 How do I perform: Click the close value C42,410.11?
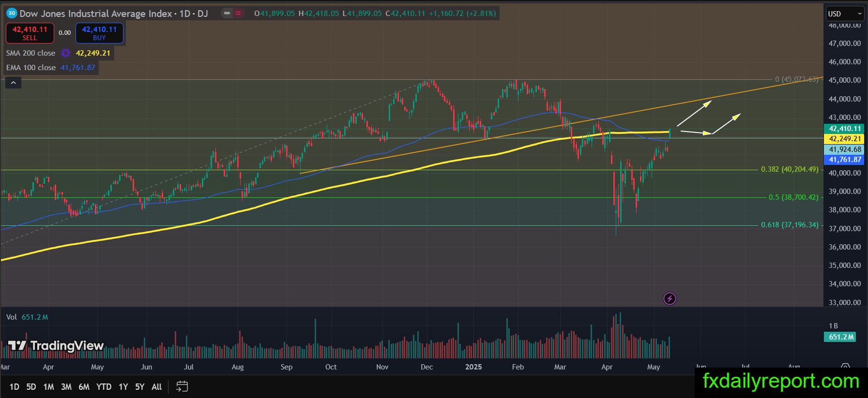[405, 14]
